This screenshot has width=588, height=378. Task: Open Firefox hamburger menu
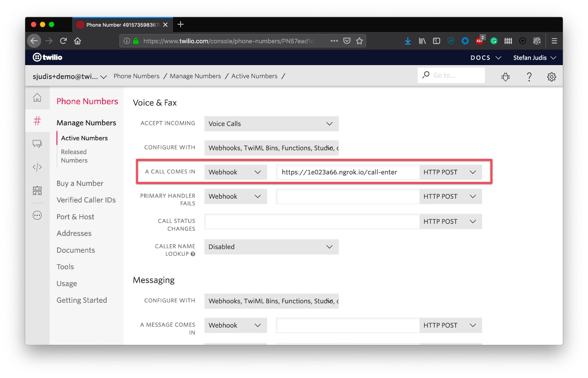554,41
